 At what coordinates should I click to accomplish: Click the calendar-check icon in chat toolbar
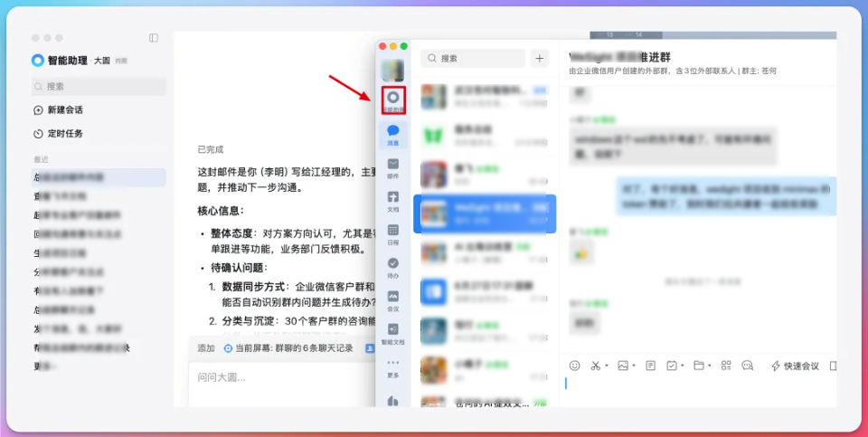pos(672,366)
